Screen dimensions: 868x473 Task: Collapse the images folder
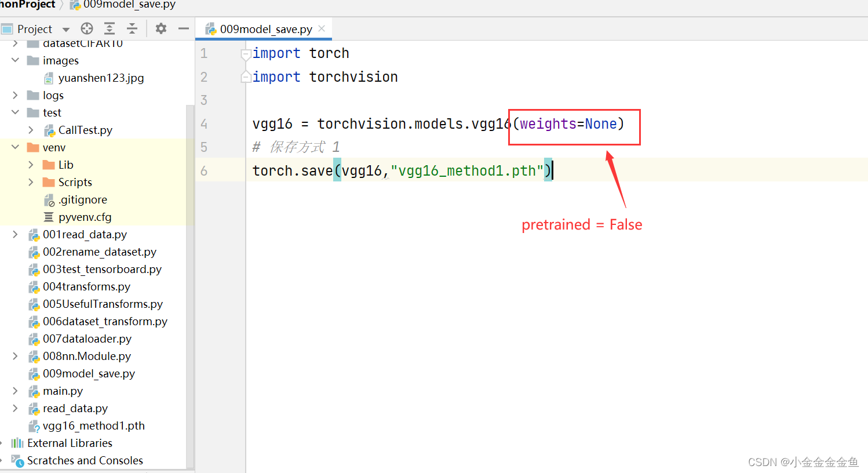(16, 60)
